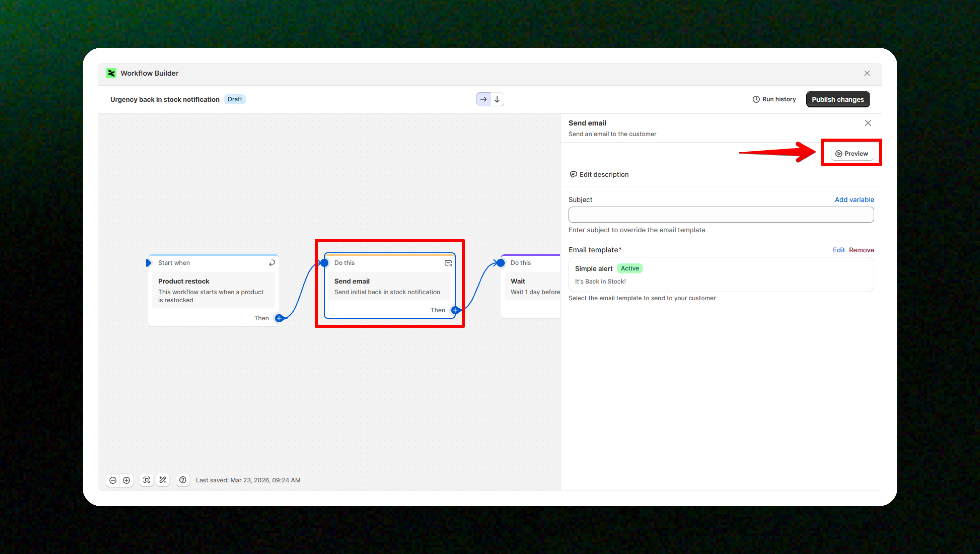Screen dimensions: 980x554
Task: Open Run history
Action: (x=774, y=99)
